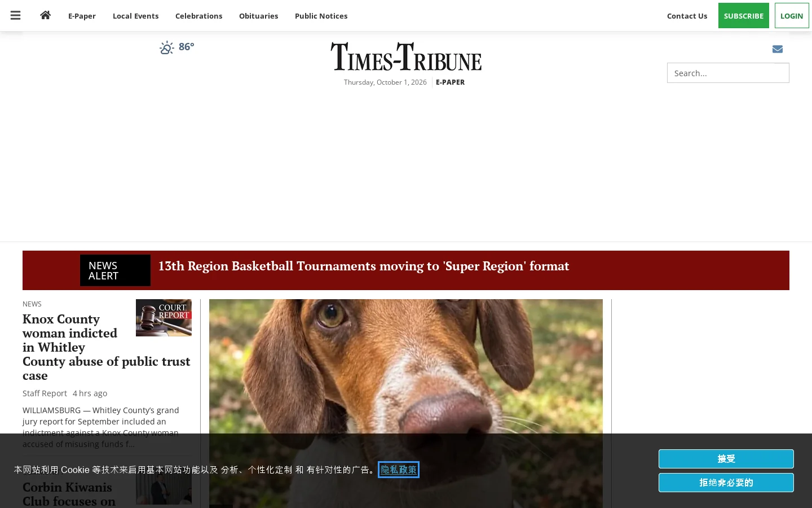Click the Staff Report byline
The image size is (812, 508).
click(45, 393)
